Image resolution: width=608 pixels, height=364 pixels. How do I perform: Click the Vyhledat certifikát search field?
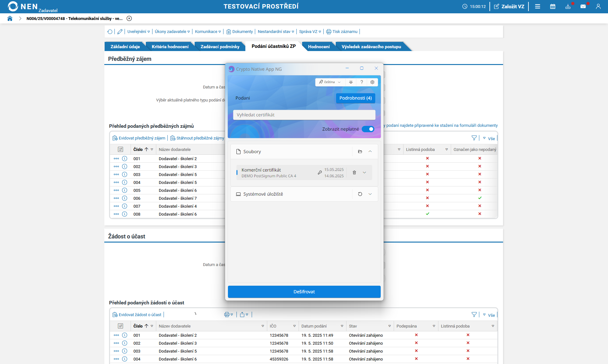point(304,115)
